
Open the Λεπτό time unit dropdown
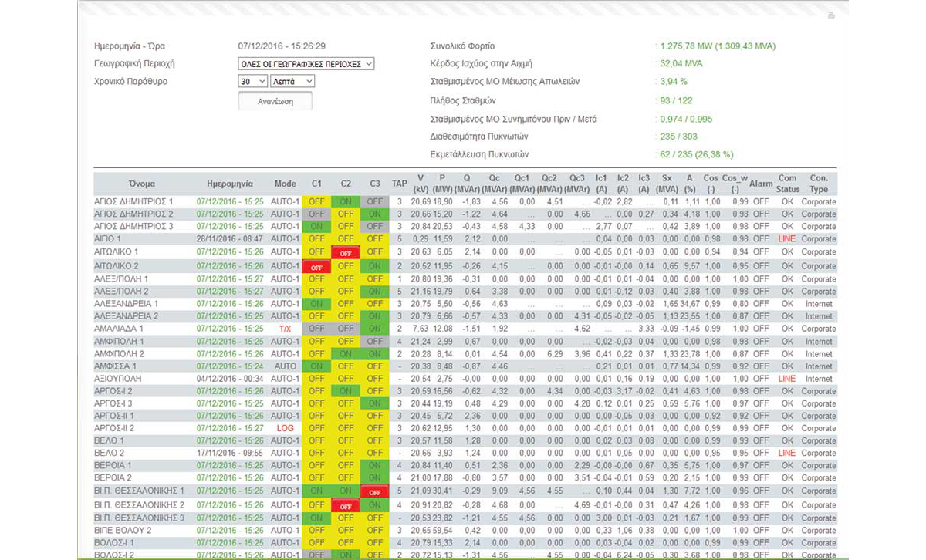click(292, 81)
